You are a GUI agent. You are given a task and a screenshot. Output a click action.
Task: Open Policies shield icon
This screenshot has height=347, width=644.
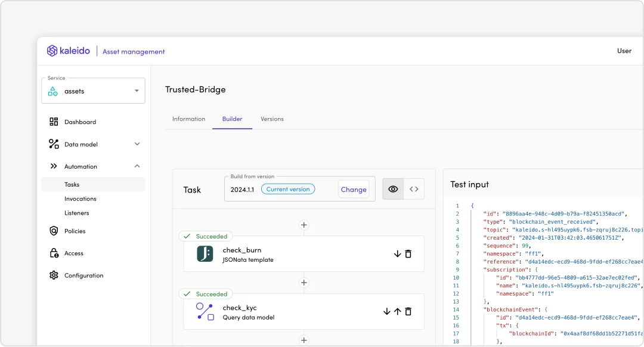(54, 231)
